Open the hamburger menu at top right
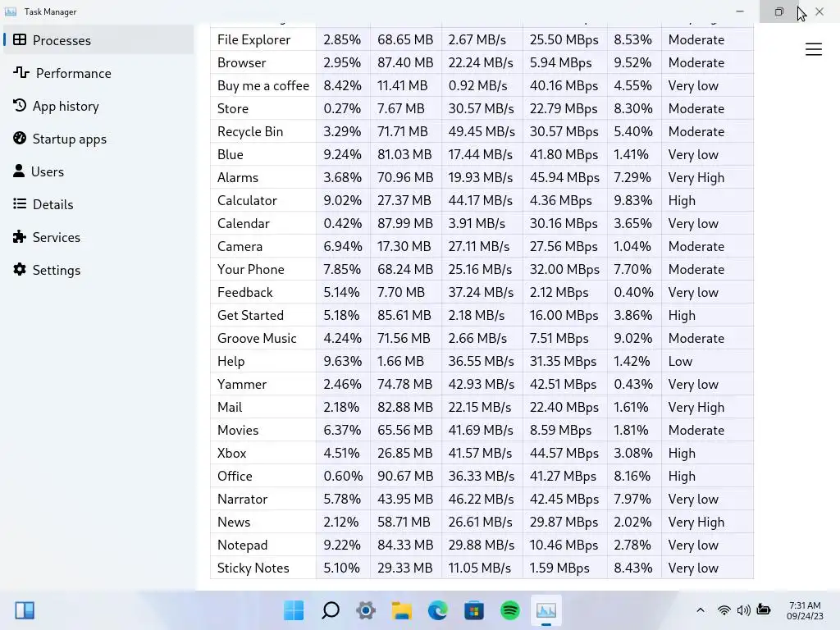Image resolution: width=840 pixels, height=630 pixels. [x=813, y=49]
